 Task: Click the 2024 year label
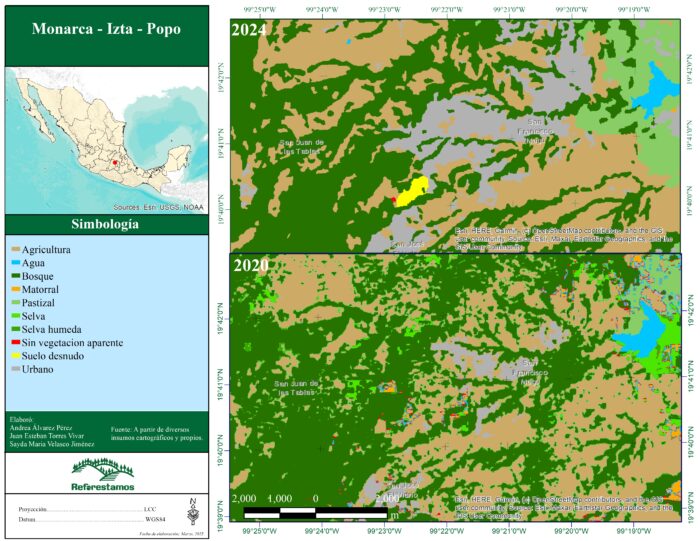tap(249, 30)
